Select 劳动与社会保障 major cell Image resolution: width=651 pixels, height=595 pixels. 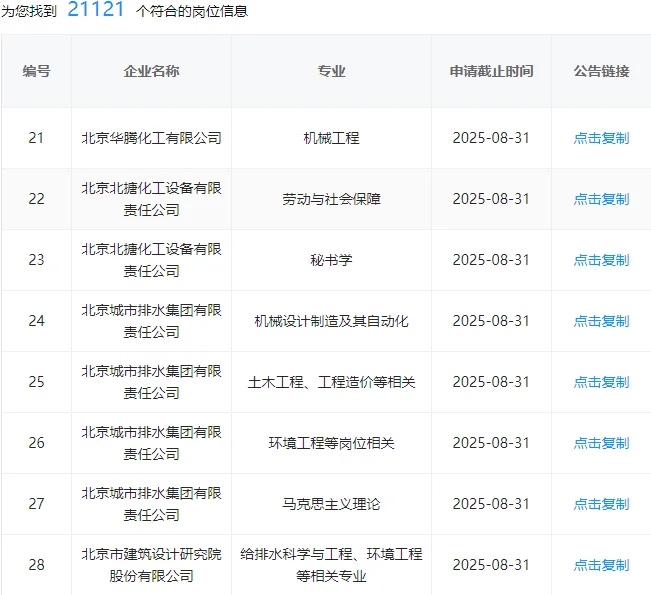[x=331, y=199]
